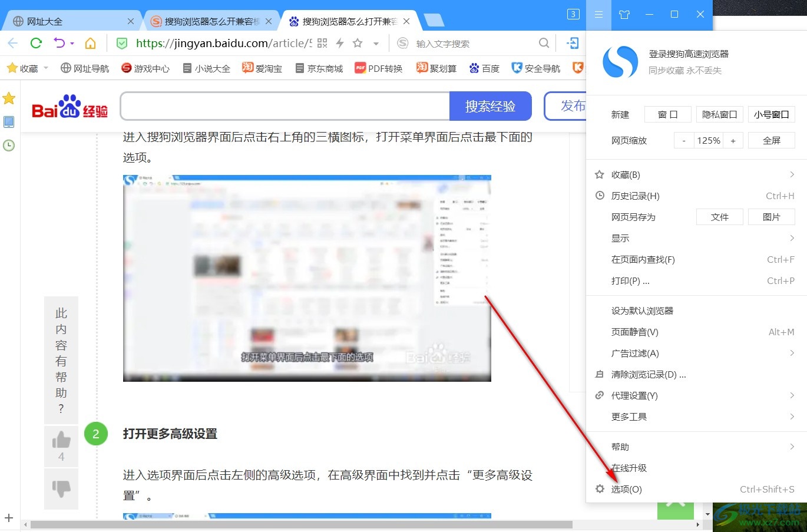Decrease zoom with the minus button
This screenshot has width=807, height=532.
[x=683, y=140]
